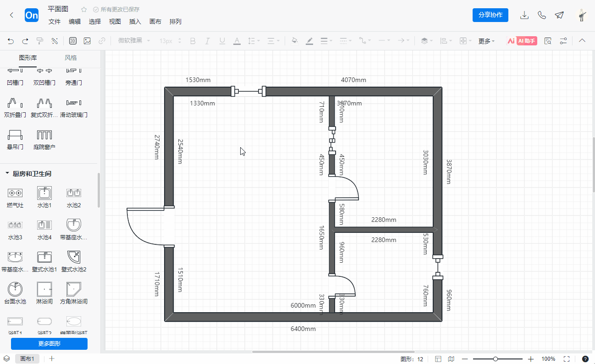Screen dimensions: 595x364
Task: Add a new canvas page with plus
Action: pyautogui.click(x=52, y=358)
